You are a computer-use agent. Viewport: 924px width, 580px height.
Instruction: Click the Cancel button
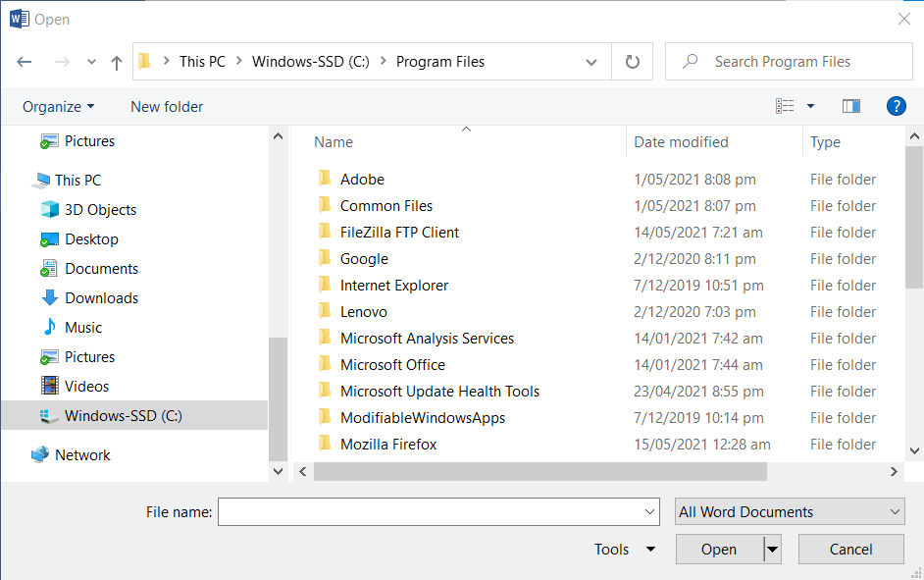851,550
